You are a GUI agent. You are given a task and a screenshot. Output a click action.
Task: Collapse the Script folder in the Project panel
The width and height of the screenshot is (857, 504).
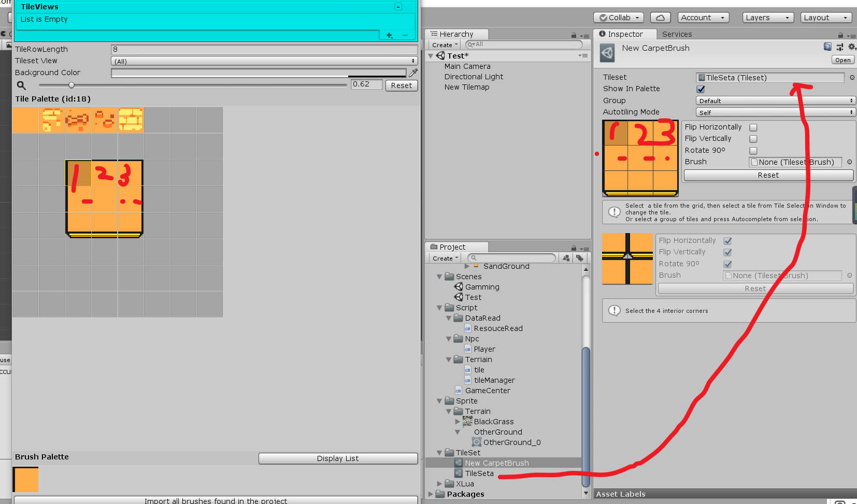coord(439,307)
